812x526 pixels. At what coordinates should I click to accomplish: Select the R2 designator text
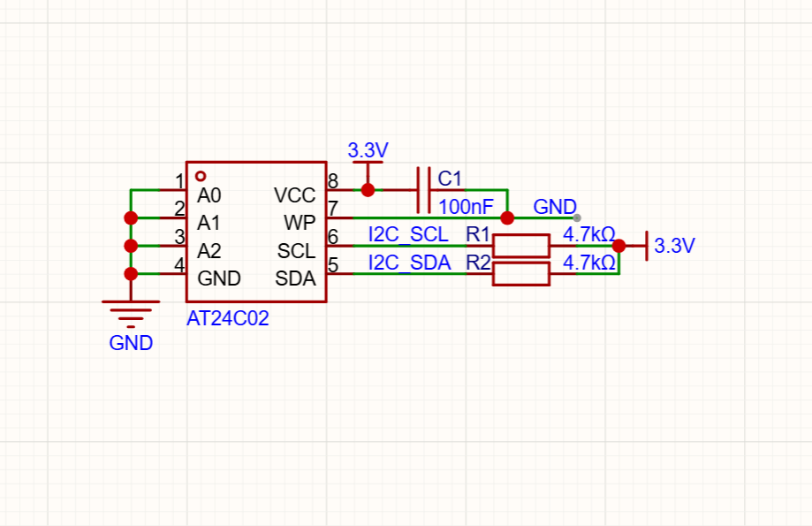pos(478,263)
